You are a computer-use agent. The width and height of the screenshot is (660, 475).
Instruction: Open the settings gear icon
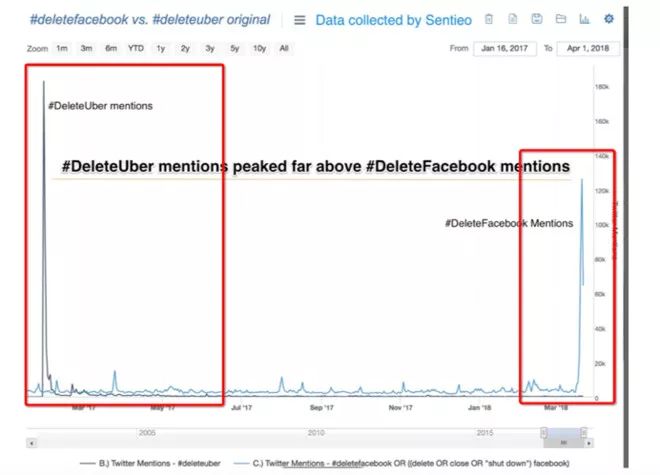608,19
